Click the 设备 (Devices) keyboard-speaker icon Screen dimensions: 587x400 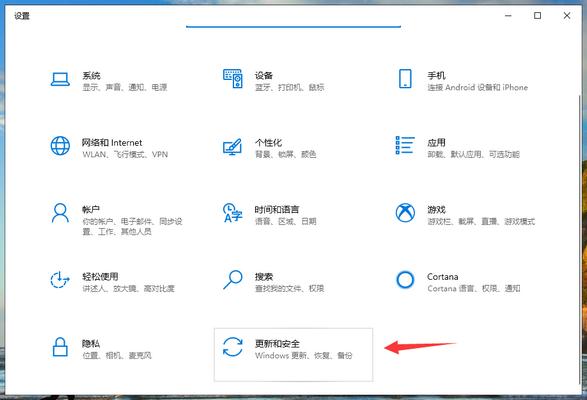coord(233,79)
